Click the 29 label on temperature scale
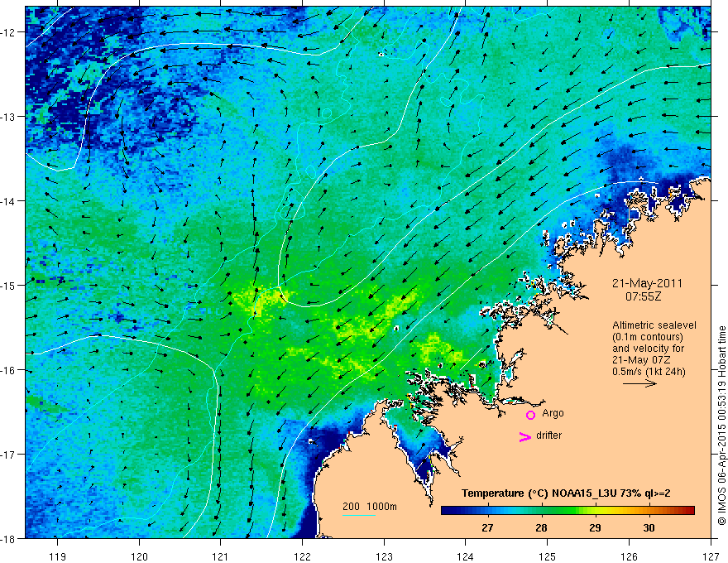The image size is (728, 563). point(595,527)
